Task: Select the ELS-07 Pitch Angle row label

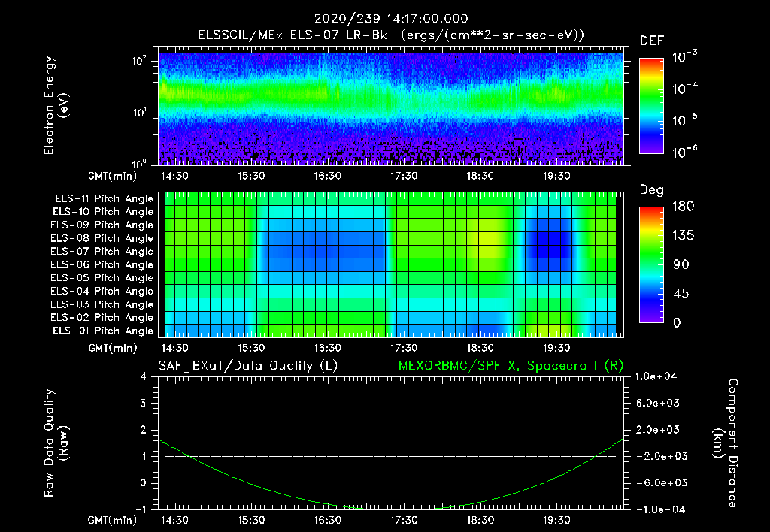Action: (102, 251)
